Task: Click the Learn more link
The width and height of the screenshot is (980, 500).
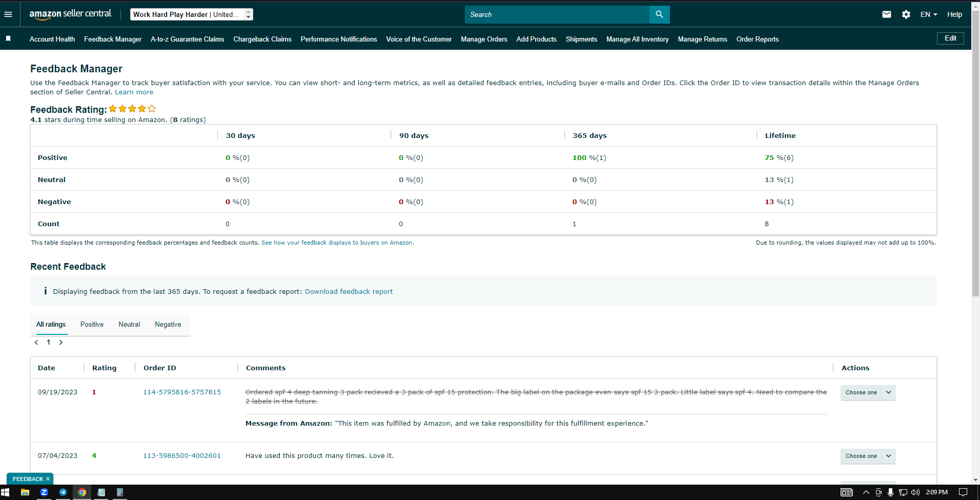Action: click(x=134, y=92)
